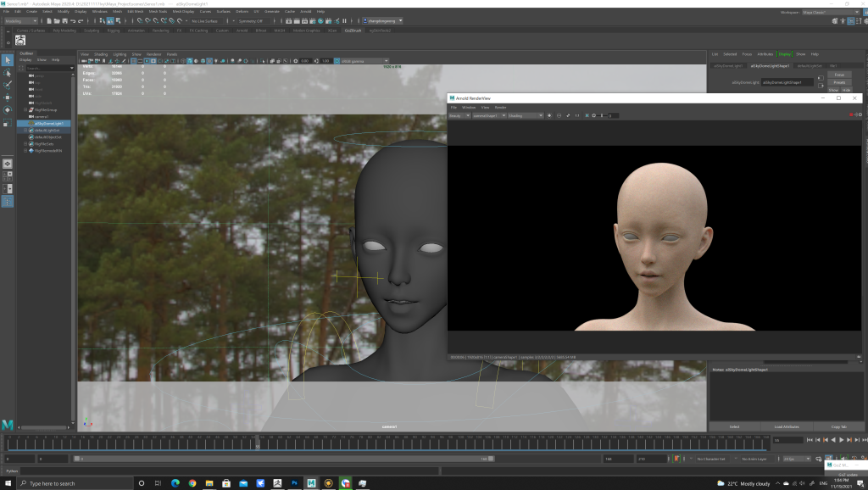Click the GoZ shelf icon
Image resolution: width=868 pixels, height=490 pixels.
pyautogui.click(x=21, y=40)
